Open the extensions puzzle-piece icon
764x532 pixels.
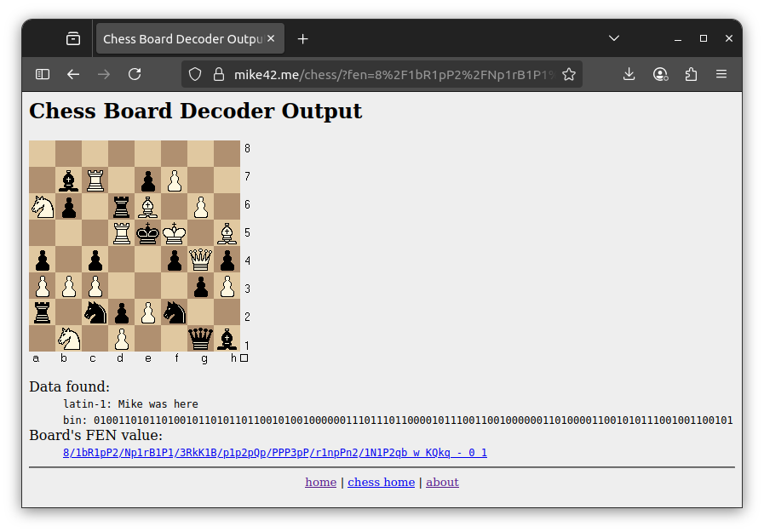click(x=691, y=74)
